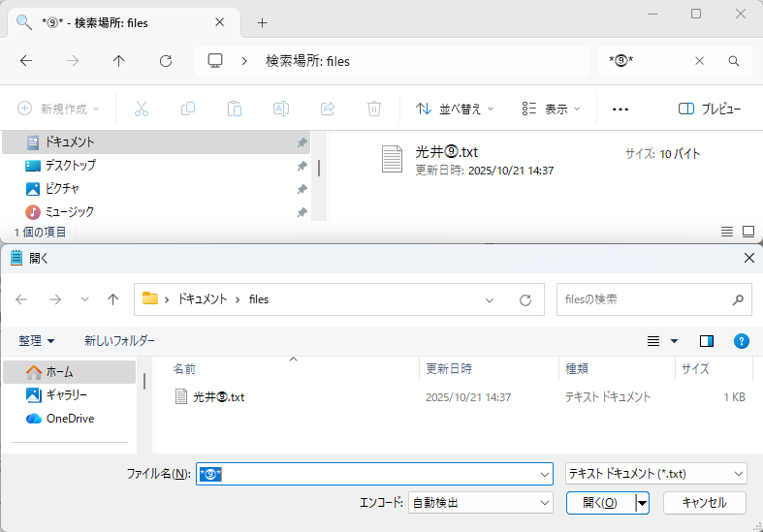Select ドキュメント in the Explorer sidebar

point(156,142)
